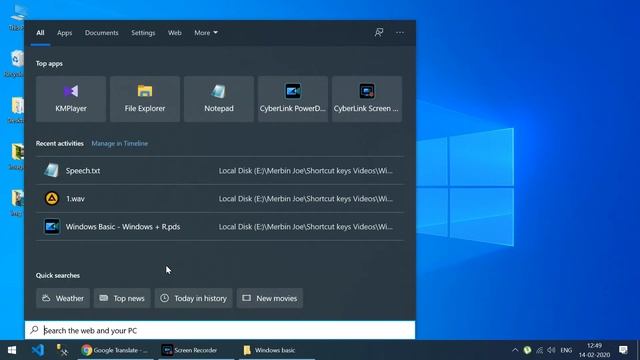
Task: Select the This PC desktop icon
Action: coord(16,17)
